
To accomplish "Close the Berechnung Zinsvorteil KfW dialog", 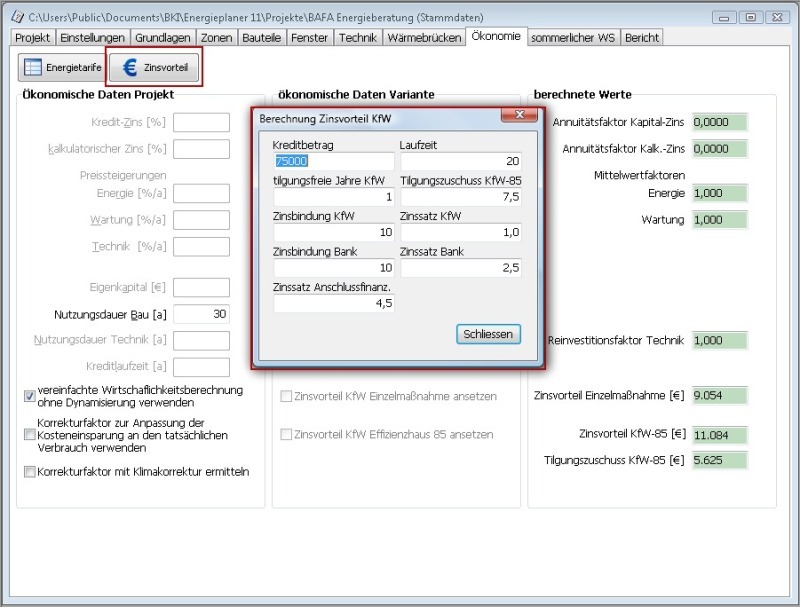I will coord(519,115).
